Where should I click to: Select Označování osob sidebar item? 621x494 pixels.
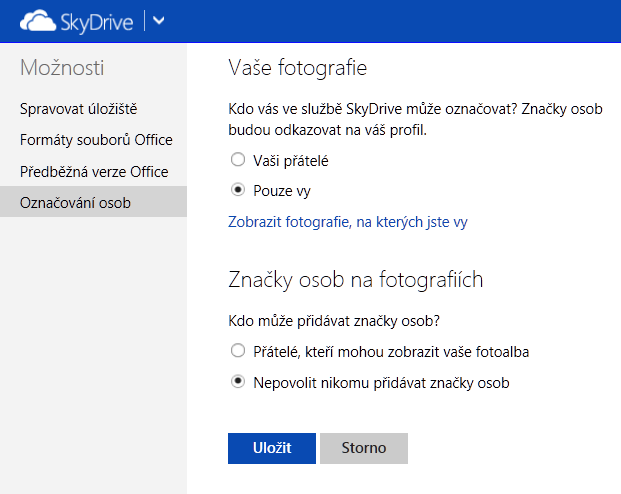pyautogui.click(x=93, y=202)
